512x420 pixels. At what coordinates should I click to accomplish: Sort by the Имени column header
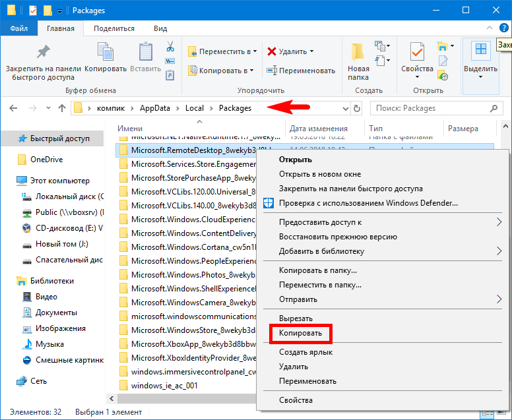point(130,129)
